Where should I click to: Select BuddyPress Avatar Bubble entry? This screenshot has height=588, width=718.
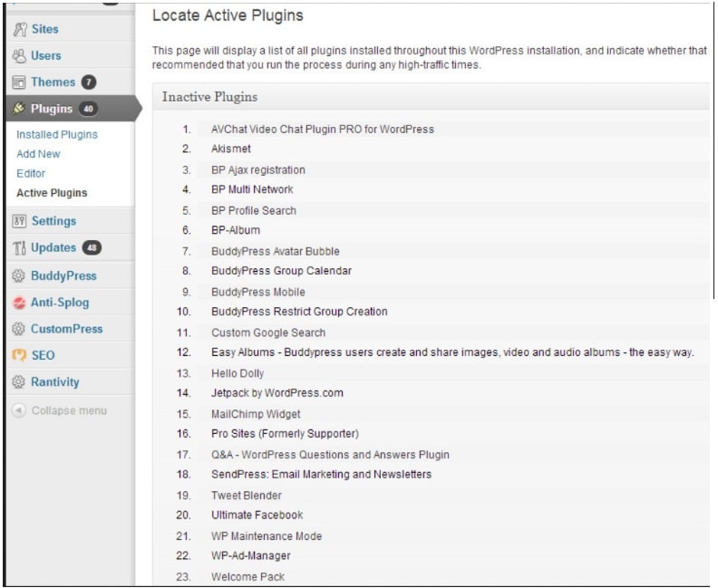click(276, 251)
